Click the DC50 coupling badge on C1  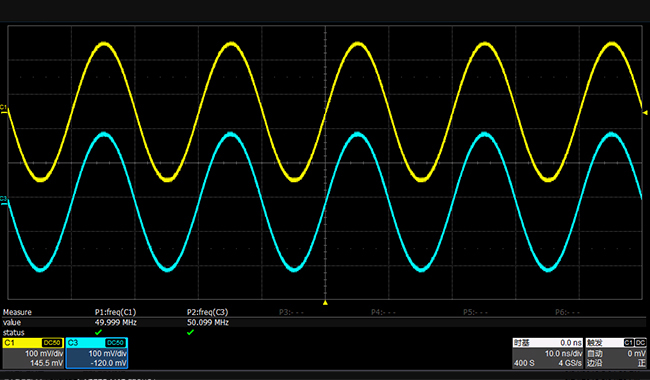[x=52, y=343]
